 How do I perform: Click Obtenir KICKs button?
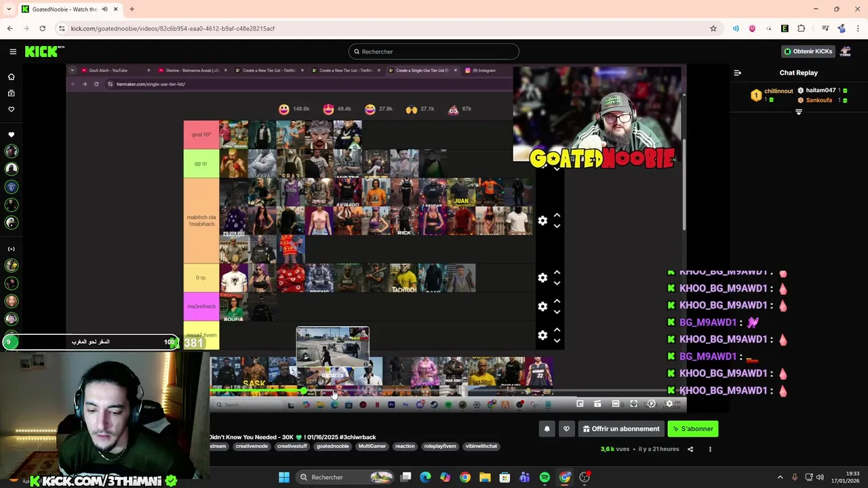click(808, 52)
